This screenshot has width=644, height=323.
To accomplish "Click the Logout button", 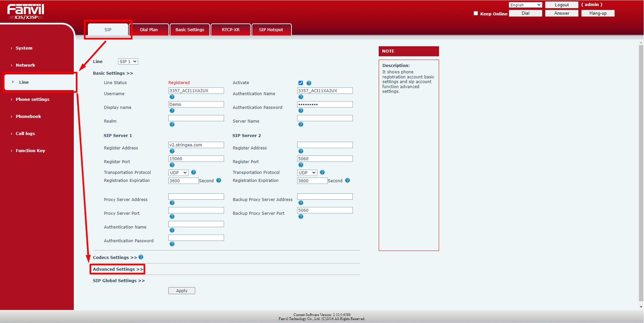I will 561,5.
